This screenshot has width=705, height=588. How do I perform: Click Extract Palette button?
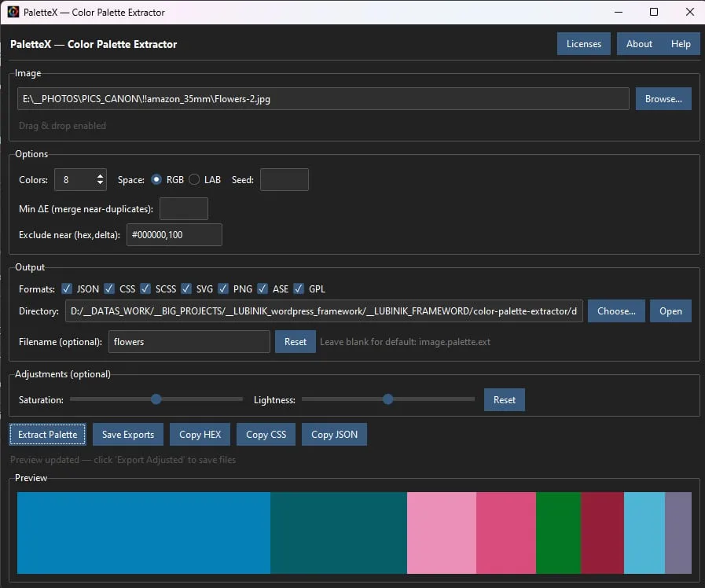[48, 435]
